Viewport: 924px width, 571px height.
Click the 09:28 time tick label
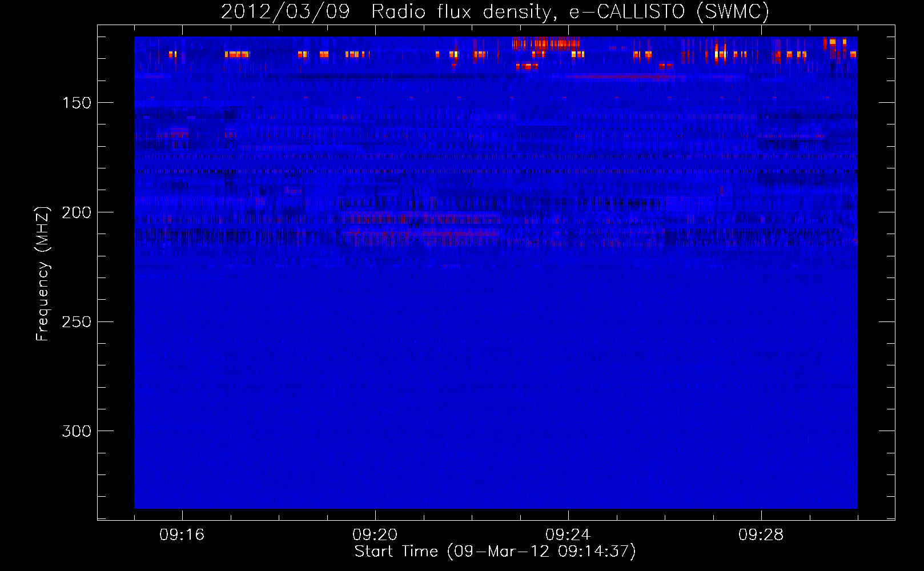point(761,535)
